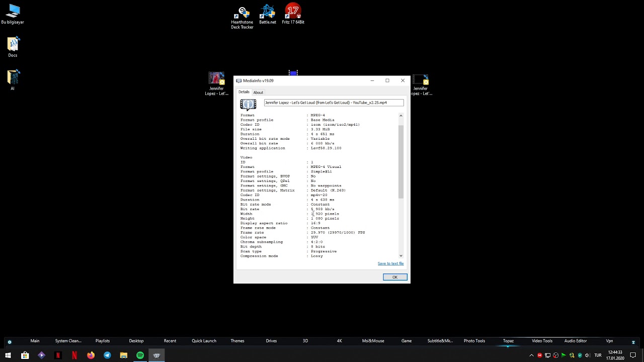Click the MediaInfo taskbar button
The height and width of the screenshot is (362, 644).
156,355
